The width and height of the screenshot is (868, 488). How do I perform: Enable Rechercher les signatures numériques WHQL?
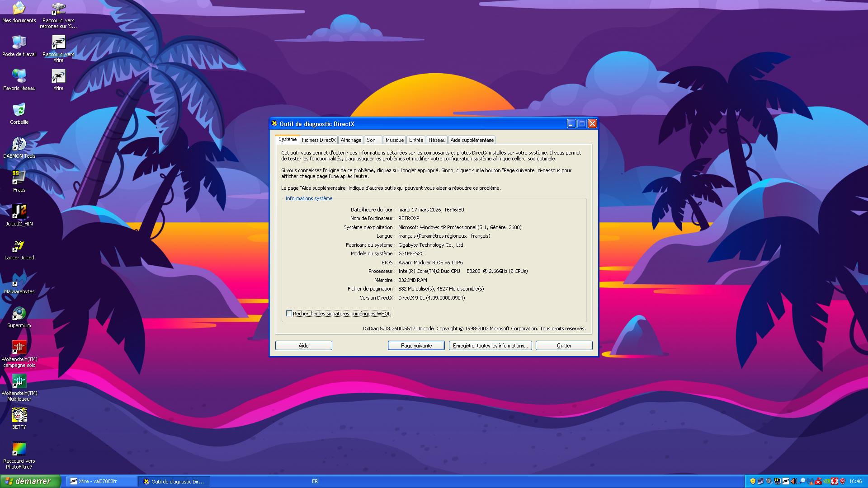click(x=289, y=314)
